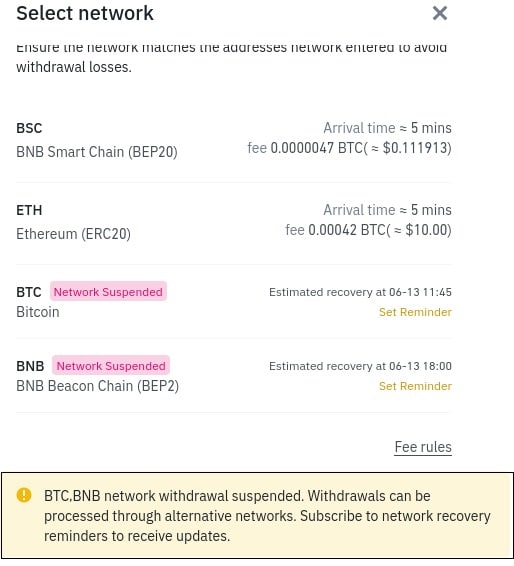The width and height of the screenshot is (514, 566).
Task: Open the Fee rules link
Action: point(423,447)
